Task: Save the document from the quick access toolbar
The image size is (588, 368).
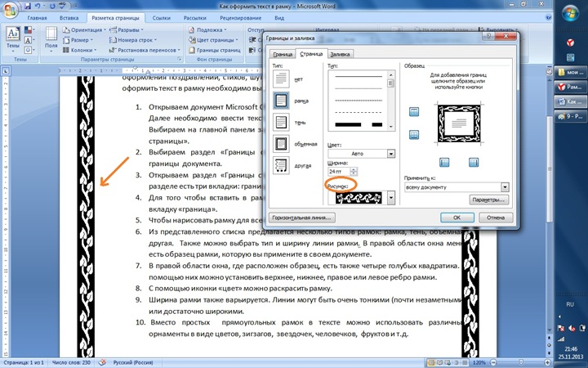Action: coord(28,7)
